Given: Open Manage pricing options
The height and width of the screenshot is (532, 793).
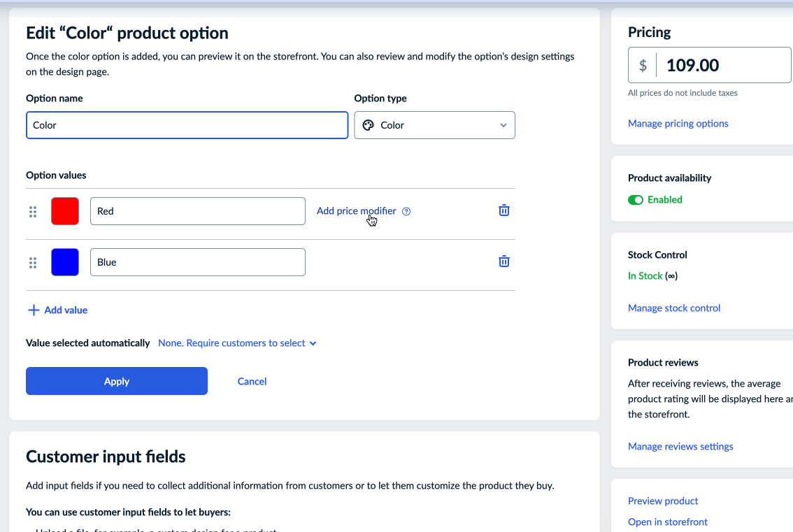Looking at the screenshot, I should 678,124.
